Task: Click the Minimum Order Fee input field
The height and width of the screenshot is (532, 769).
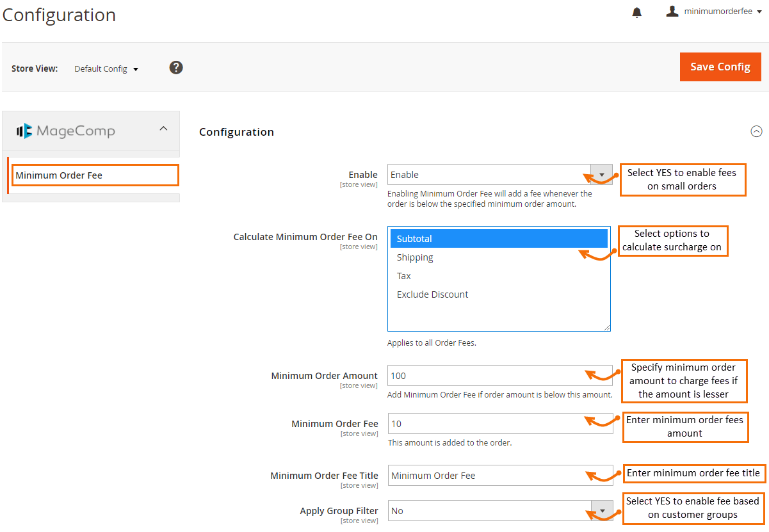Action: (487, 424)
